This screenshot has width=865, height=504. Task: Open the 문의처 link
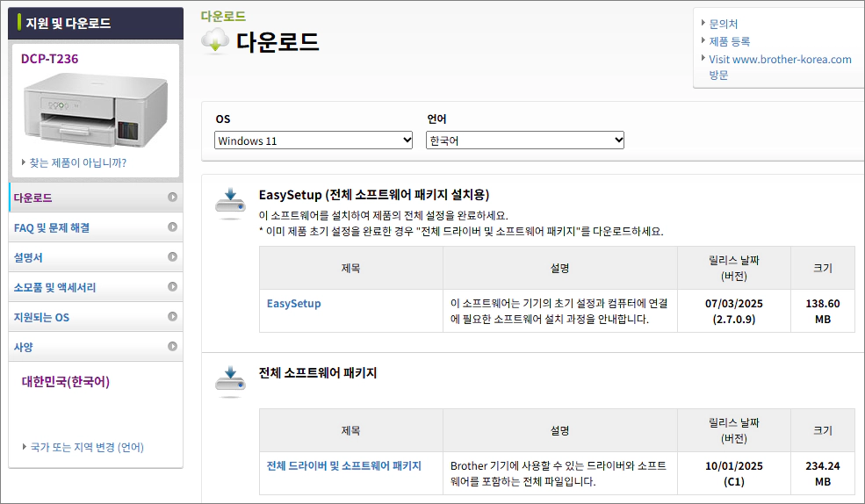pyautogui.click(x=724, y=24)
